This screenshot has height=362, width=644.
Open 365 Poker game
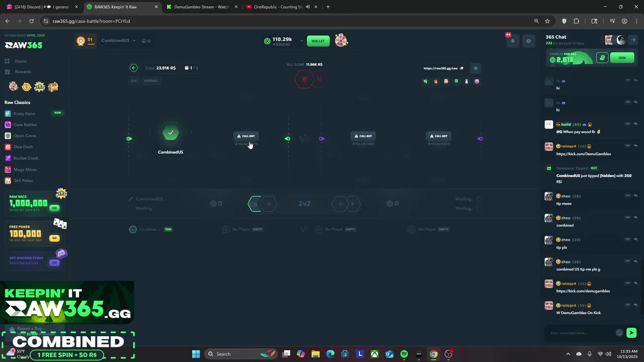coord(23,180)
